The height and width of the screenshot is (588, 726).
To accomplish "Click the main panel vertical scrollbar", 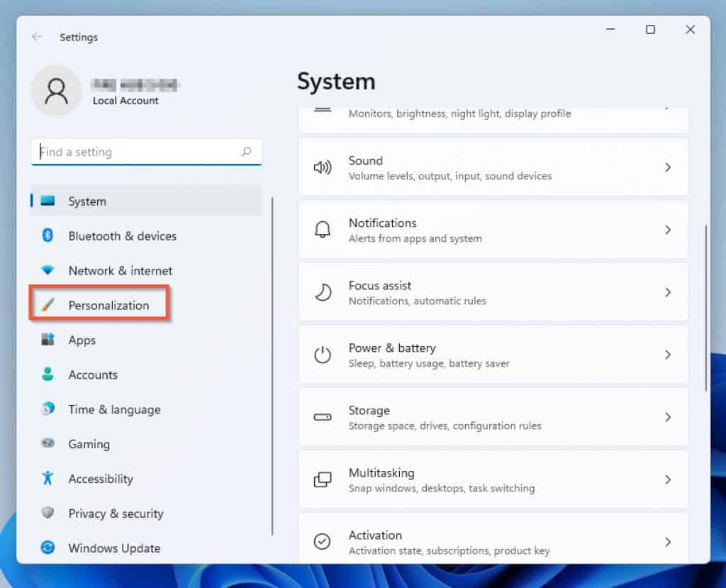I will (705, 308).
